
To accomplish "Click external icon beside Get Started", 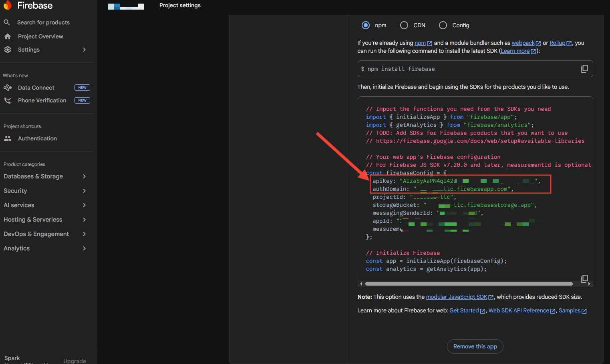I will 482,311.
